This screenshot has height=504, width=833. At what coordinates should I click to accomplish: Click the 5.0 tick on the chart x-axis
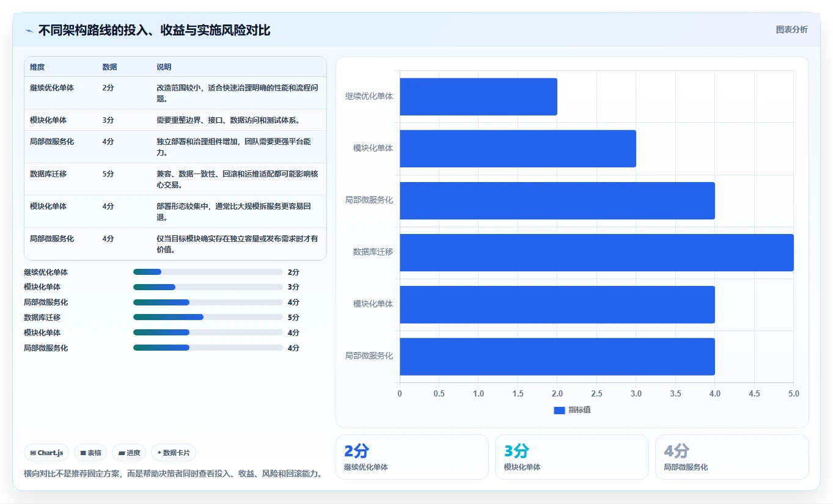pos(793,393)
